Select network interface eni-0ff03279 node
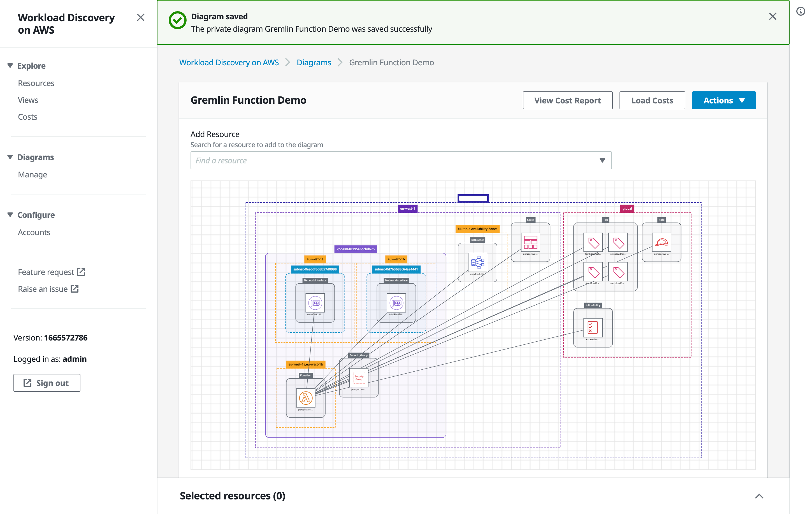Screen dimensions: 812x514 pos(315,303)
